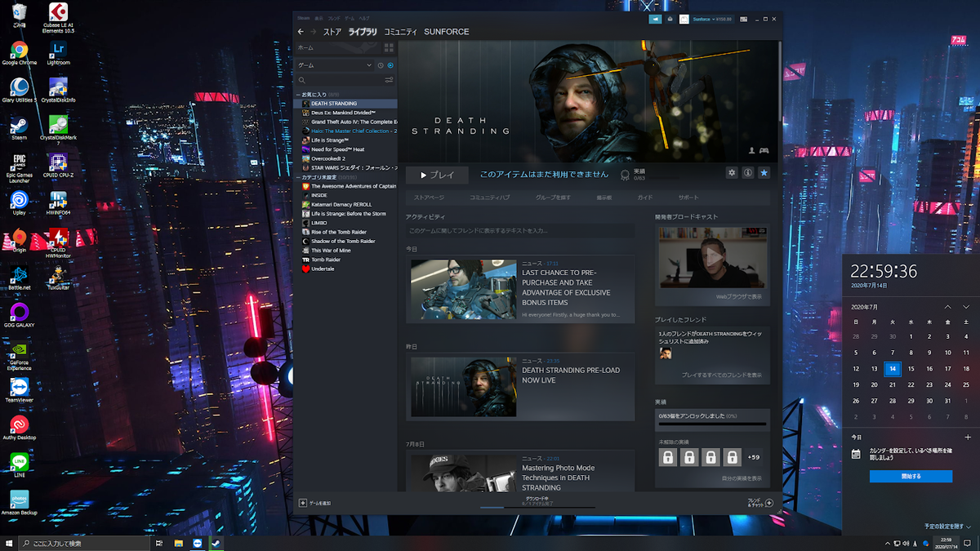Viewport: 980px width, 551px height.
Task: Open Steam's announcements megaphone icon
Action: coord(655,19)
